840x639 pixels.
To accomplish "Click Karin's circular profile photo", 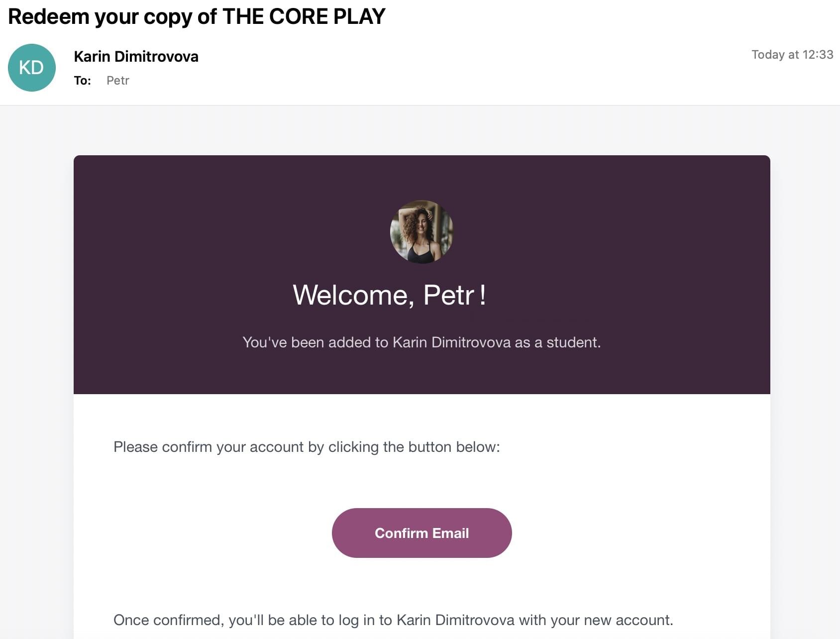I will tap(421, 231).
